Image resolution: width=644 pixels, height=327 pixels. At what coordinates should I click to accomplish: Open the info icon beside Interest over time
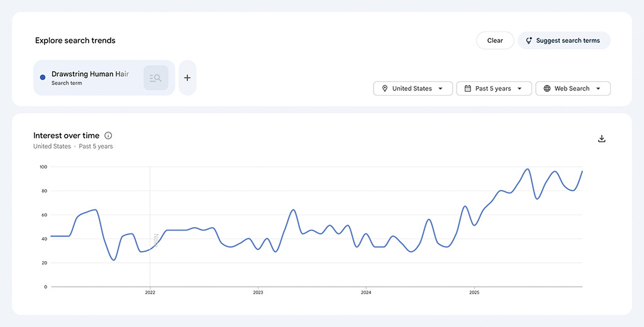108,136
